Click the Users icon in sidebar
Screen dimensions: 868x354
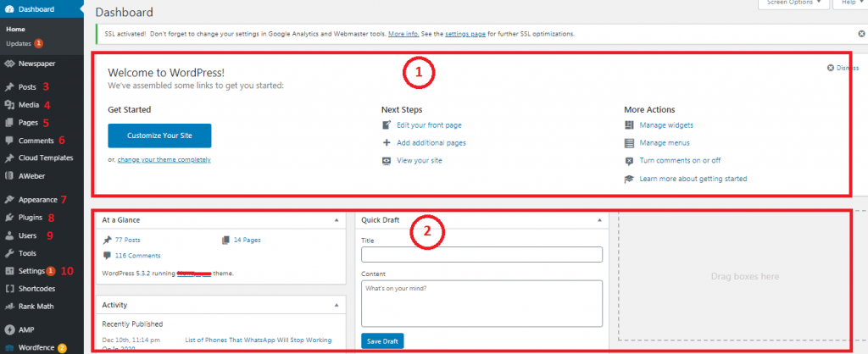coord(8,235)
